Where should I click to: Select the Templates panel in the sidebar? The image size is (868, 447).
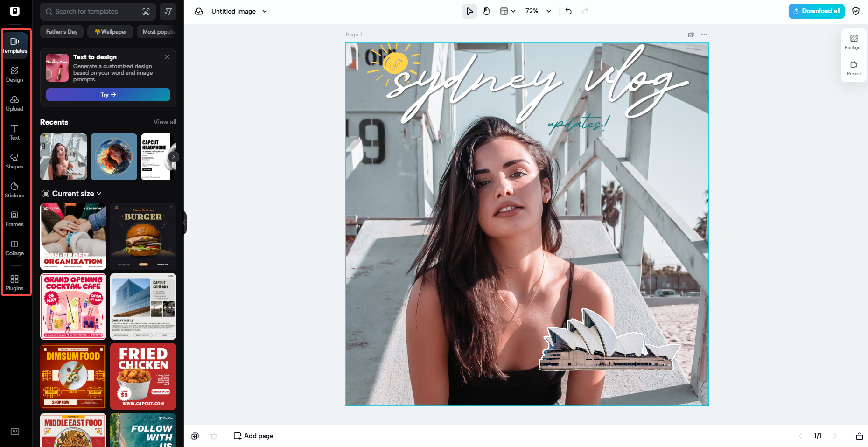pyautogui.click(x=14, y=45)
